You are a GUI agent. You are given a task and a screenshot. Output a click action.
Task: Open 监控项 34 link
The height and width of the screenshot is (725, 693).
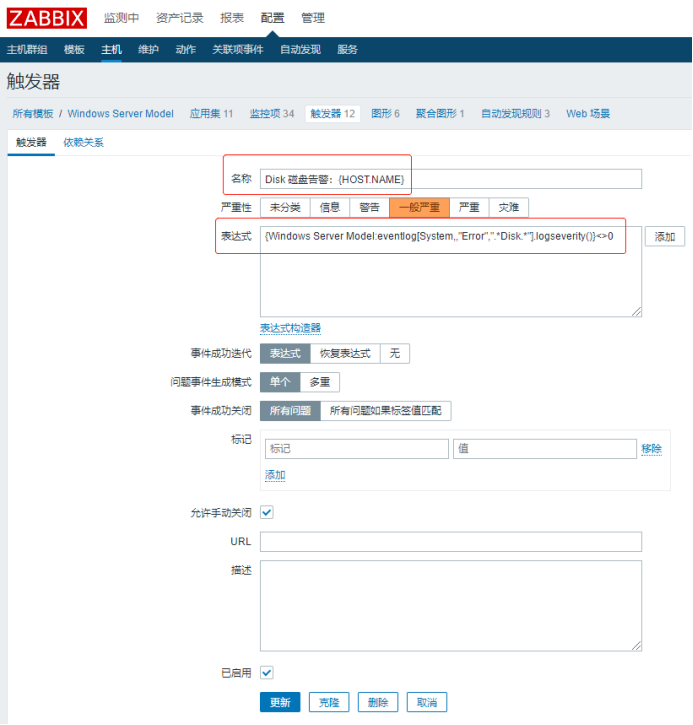coord(272,114)
